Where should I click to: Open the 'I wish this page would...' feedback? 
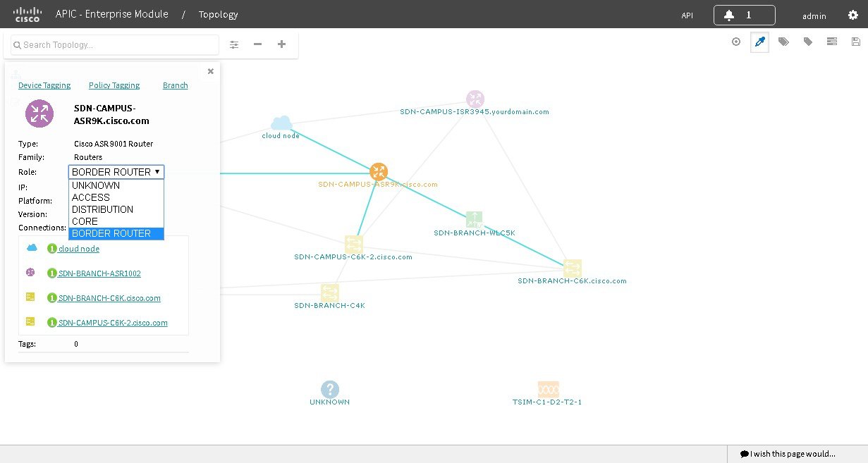click(x=788, y=454)
